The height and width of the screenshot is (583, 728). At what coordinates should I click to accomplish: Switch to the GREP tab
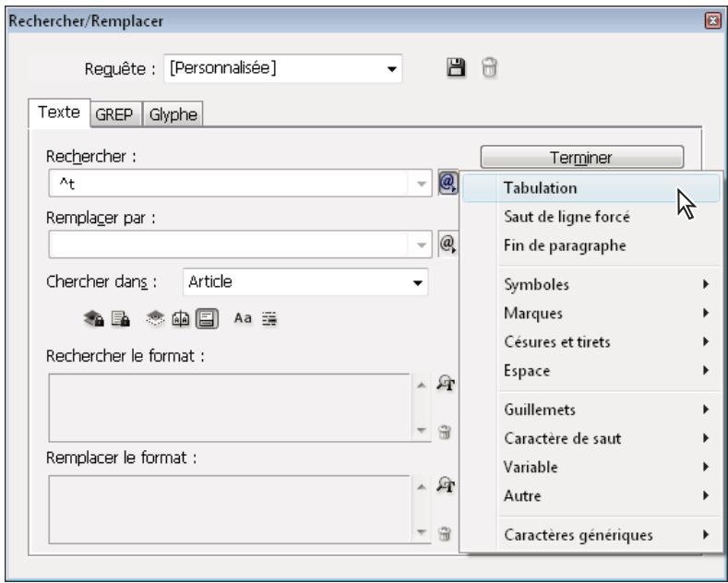click(x=114, y=114)
